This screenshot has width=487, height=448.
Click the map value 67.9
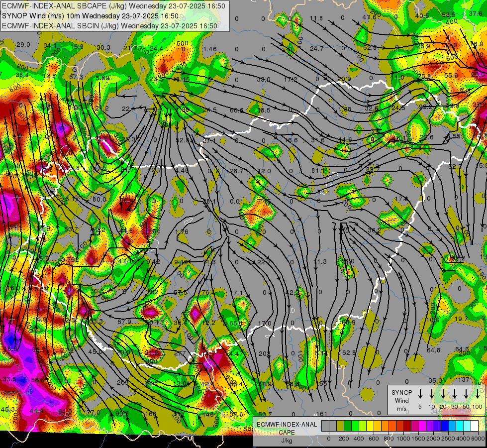[x=124, y=322]
